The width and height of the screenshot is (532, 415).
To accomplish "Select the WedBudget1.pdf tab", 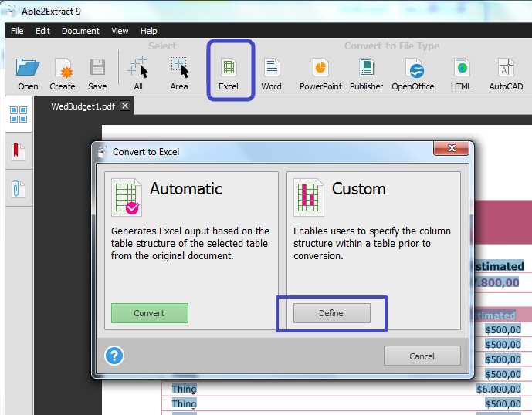I will [x=83, y=106].
